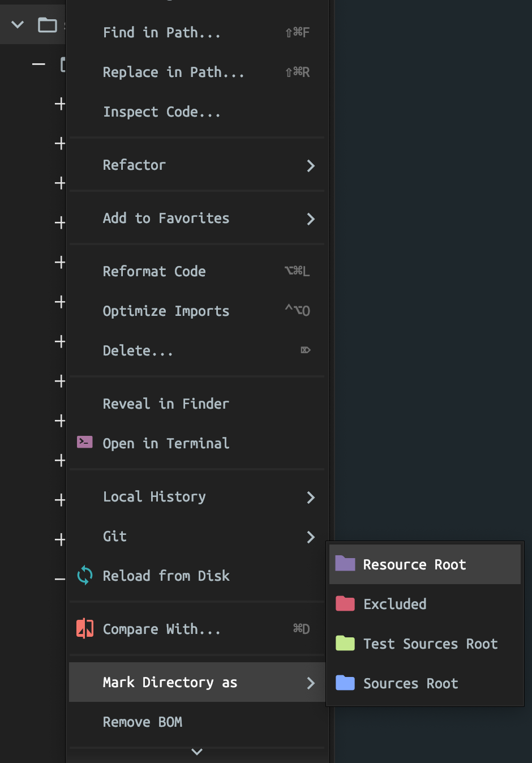Select the green Test Sources Root folder icon
Image resolution: width=532 pixels, height=763 pixels.
tap(345, 643)
